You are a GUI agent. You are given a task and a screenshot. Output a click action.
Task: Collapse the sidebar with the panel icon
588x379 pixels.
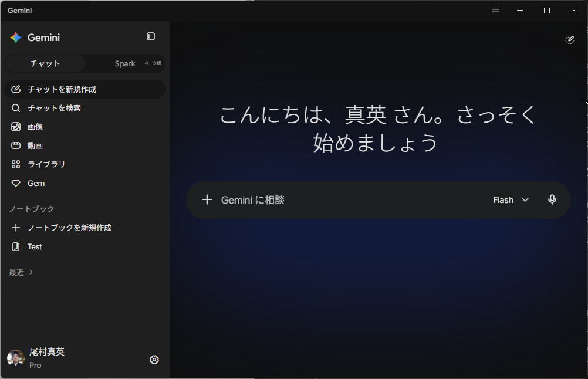(151, 36)
